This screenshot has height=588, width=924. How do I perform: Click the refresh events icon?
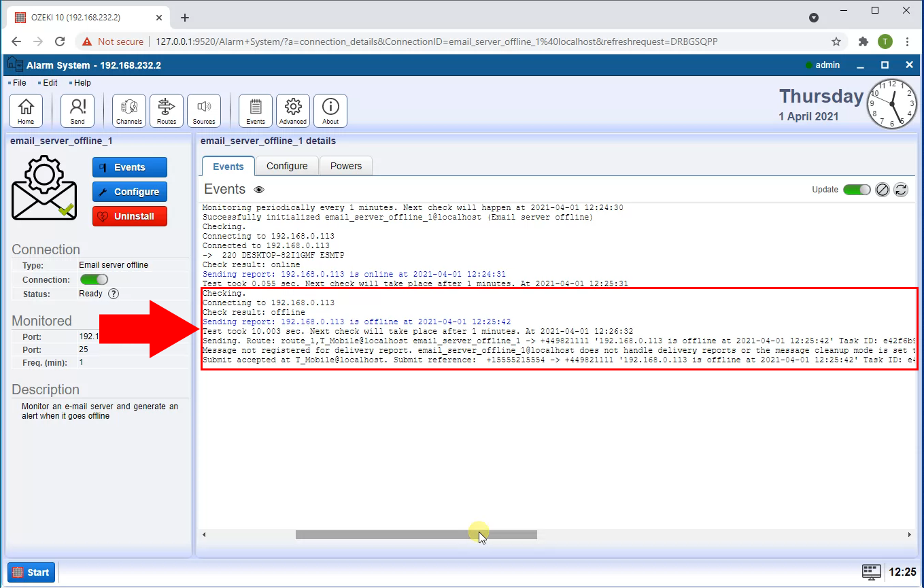901,190
